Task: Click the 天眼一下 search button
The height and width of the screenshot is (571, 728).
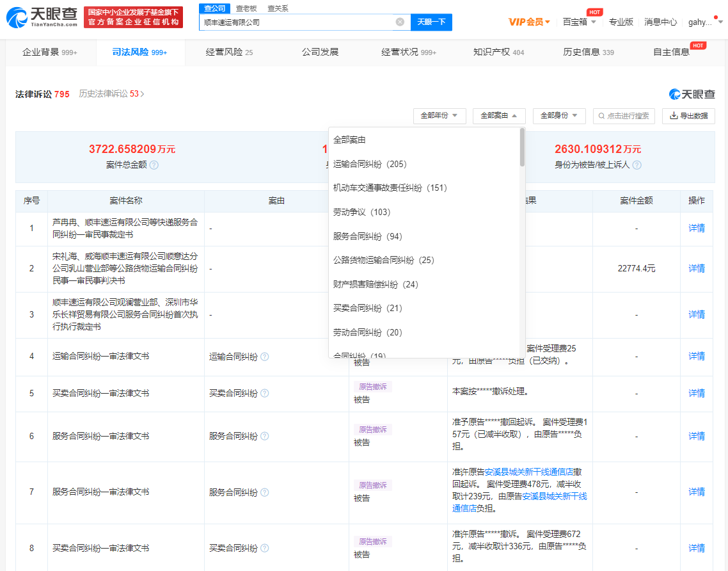Action: (431, 22)
